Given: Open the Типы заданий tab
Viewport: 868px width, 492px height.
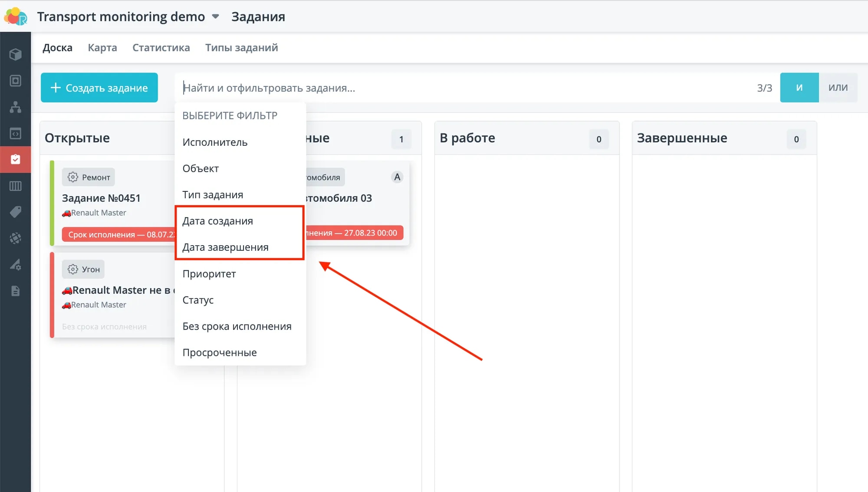Looking at the screenshot, I should (241, 48).
